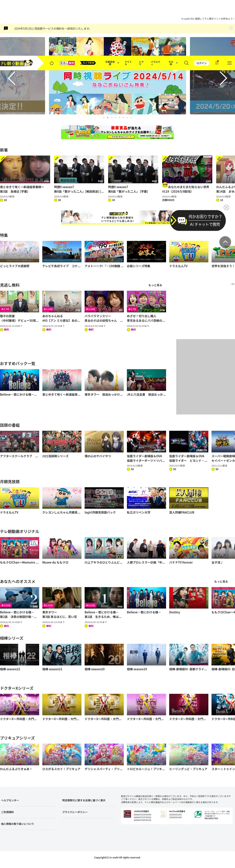Open Musee du ももクロ thumbnail

[x=62, y=547]
